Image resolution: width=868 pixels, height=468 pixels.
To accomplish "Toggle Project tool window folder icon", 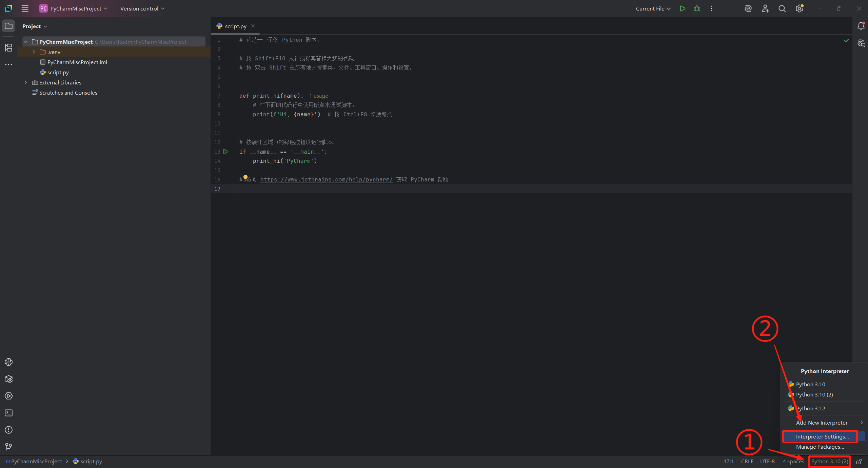I will click(8, 26).
